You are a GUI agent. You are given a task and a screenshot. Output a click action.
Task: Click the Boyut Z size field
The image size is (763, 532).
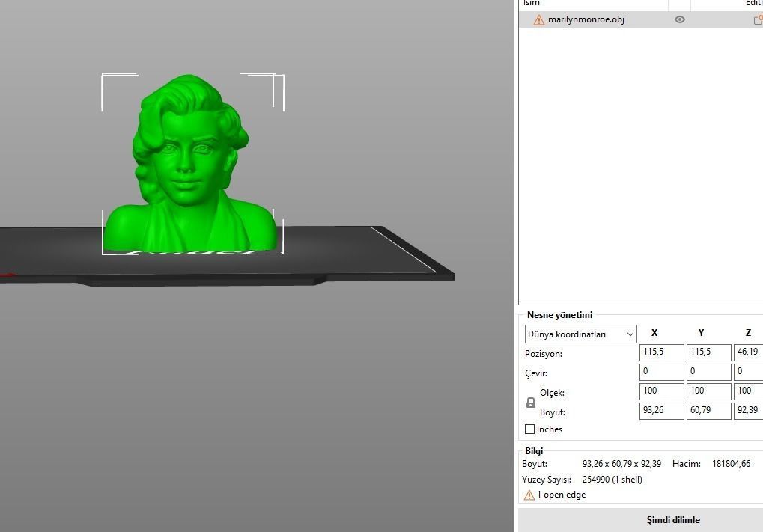pos(749,411)
